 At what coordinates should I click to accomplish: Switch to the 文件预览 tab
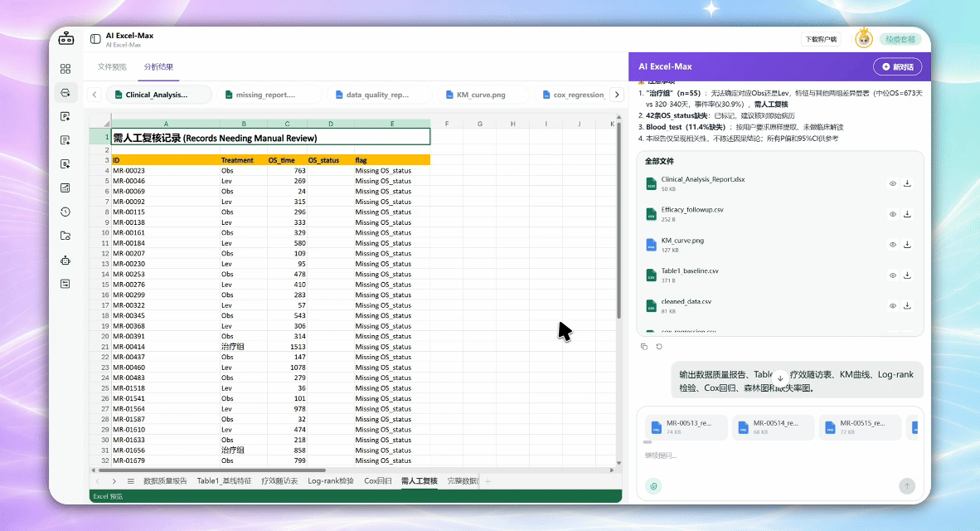(x=112, y=67)
